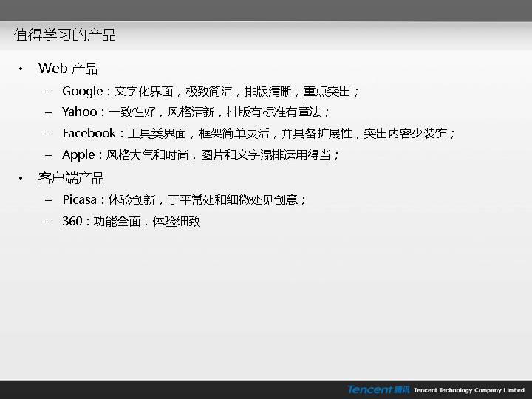532x399 pixels.
Task: Click the Facebook line about 工具类界面
Action: click(x=259, y=134)
